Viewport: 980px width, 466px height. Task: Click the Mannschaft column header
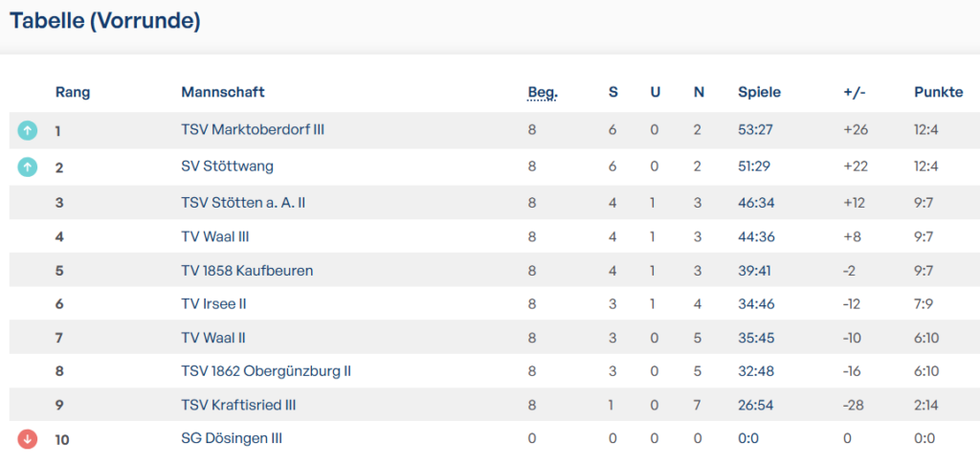(x=223, y=93)
